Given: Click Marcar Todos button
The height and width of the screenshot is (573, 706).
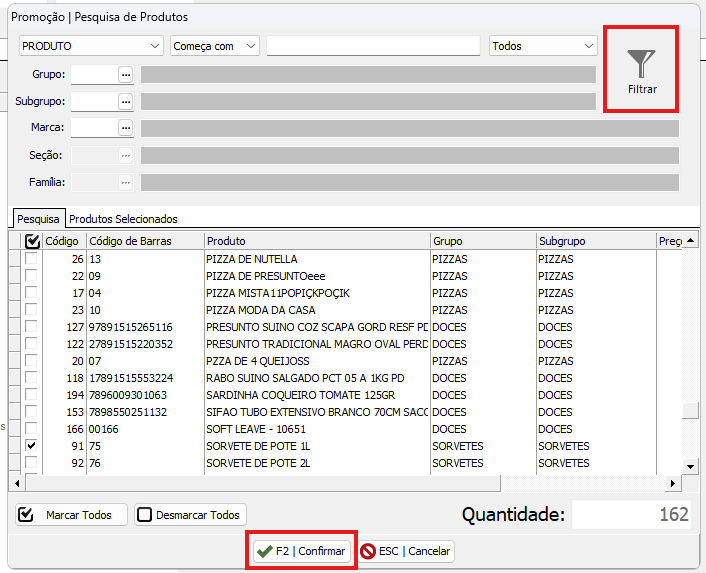Looking at the screenshot, I should pos(71,515).
